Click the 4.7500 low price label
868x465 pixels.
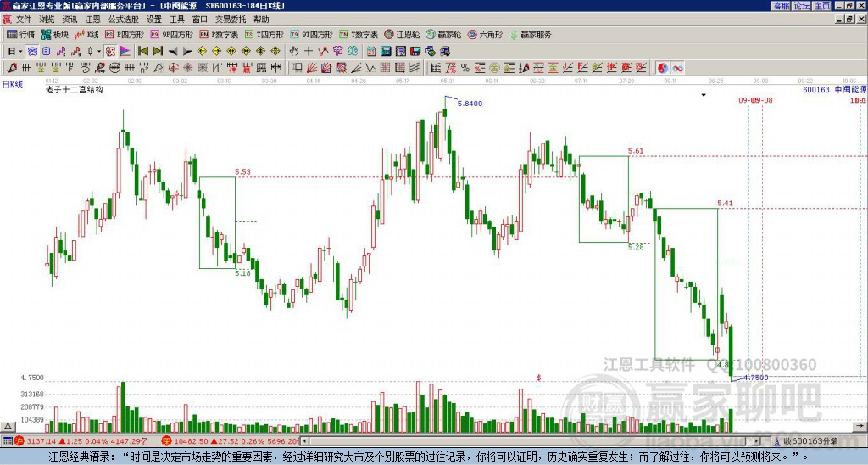pyautogui.click(x=755, y=378)
